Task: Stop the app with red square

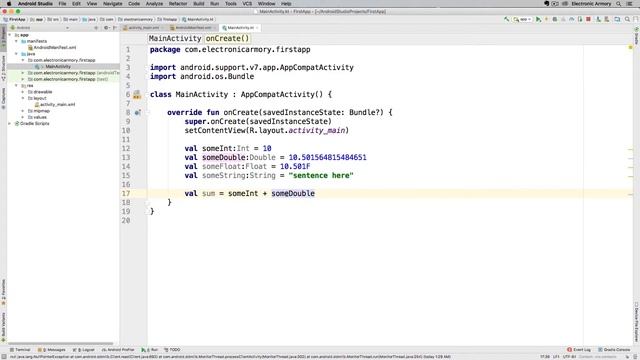Action: [x=588, y=19]
